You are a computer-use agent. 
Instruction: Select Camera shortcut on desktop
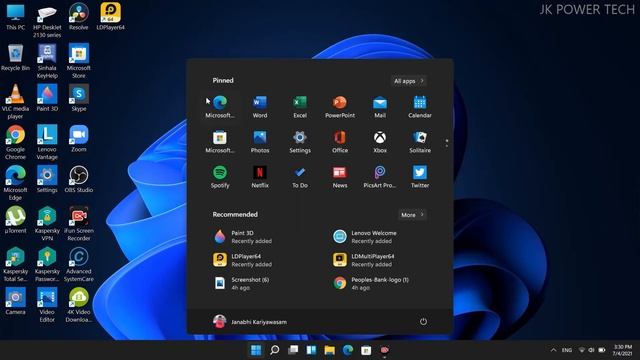click(16, 301)
